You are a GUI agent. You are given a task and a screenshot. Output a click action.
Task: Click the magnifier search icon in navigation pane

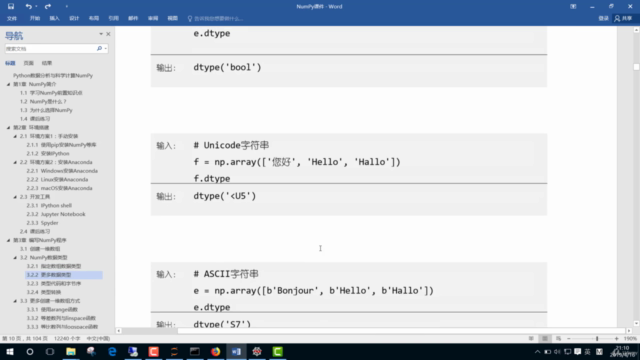(99, 49)
